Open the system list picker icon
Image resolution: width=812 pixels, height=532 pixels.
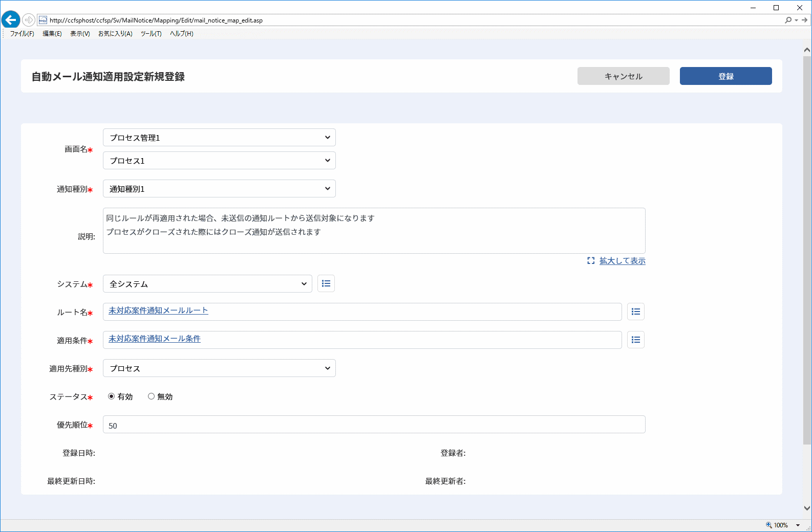pos(326,283)
